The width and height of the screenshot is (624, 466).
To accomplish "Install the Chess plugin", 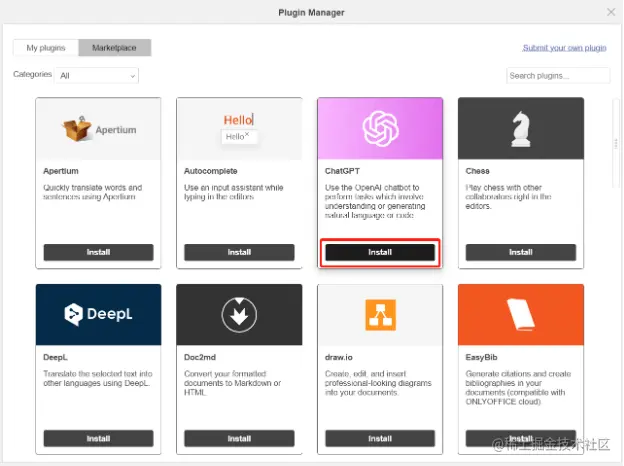I will pos(521,252).
